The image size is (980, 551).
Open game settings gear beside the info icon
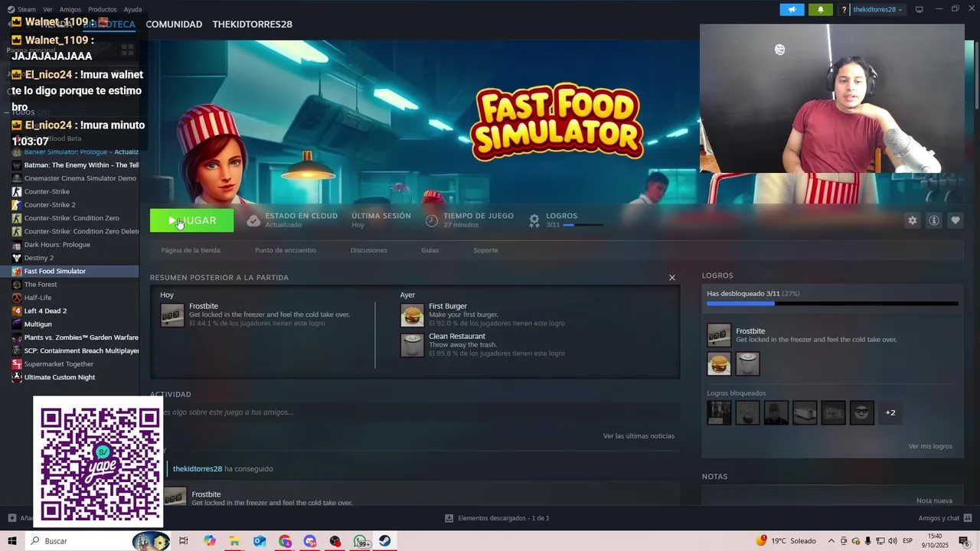pyautogui.click(x=912, y=220)
